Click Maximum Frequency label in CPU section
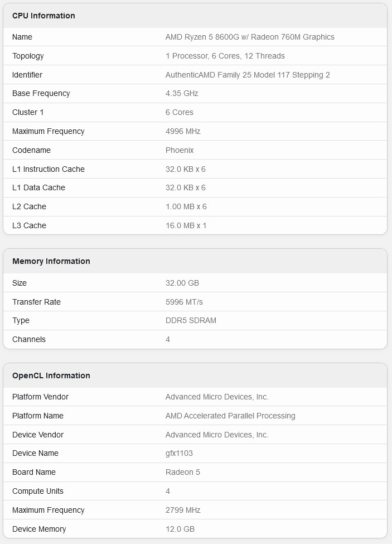The image size is (392, 544). 48,131
